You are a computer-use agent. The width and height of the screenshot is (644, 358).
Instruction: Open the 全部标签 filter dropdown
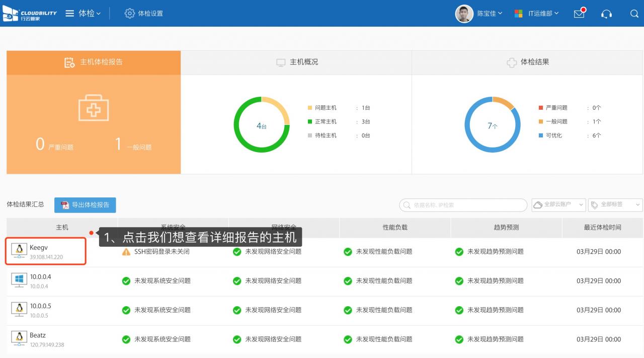click(x=615, y=205)
